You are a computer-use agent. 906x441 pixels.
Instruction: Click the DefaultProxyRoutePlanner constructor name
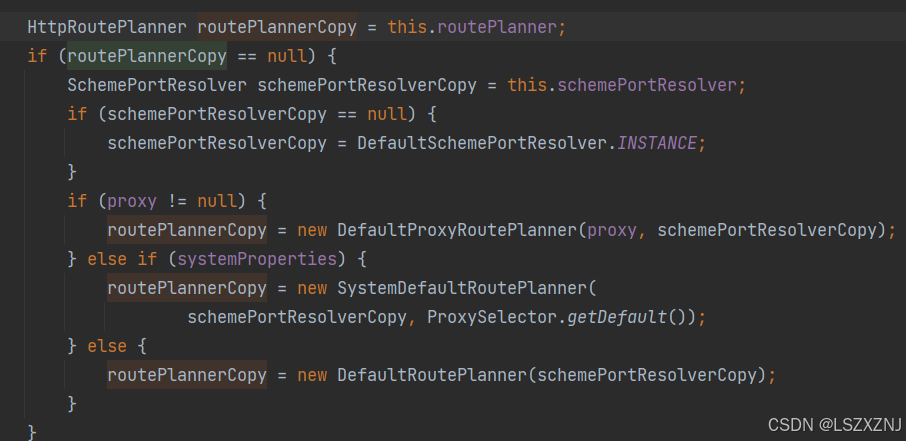[x=457, y=230]
